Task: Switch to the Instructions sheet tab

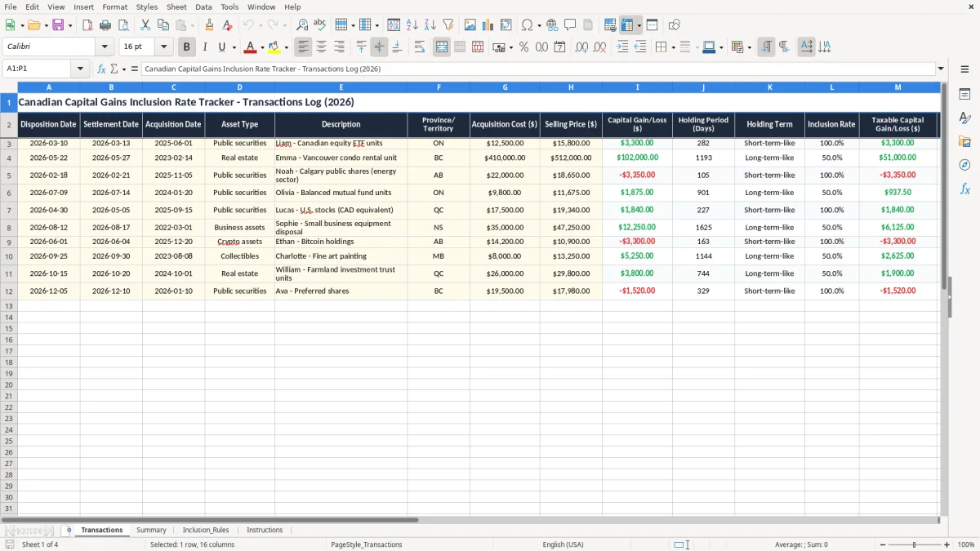Action: 265,530
